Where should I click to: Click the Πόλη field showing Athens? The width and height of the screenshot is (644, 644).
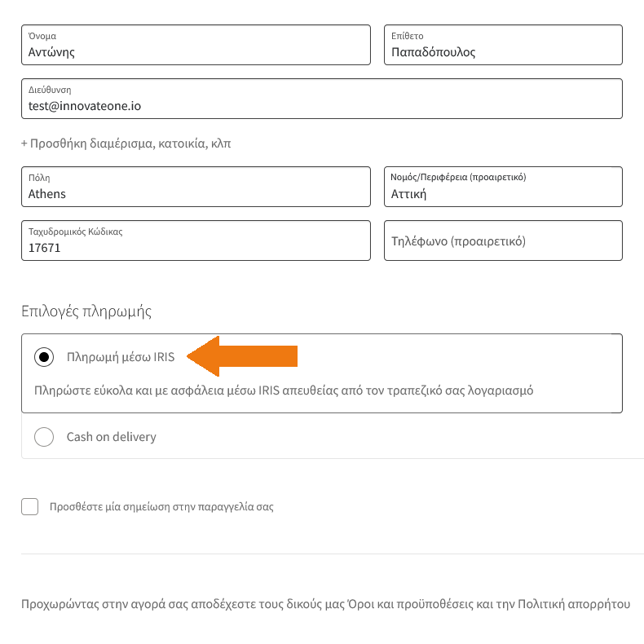click(x=196, y=187)
